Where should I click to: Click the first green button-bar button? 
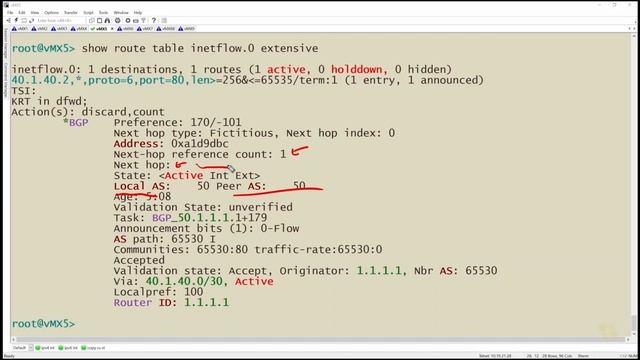pyautogui.click(x=45, y=348)
